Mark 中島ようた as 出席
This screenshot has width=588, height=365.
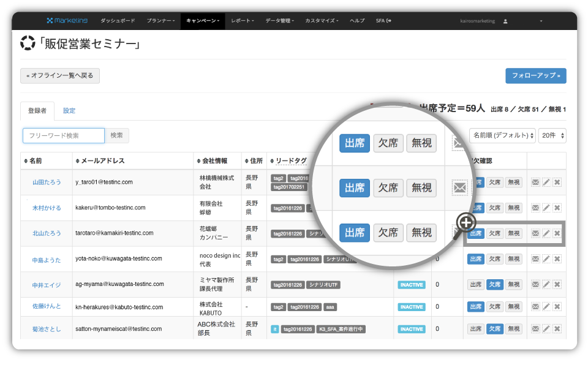tap(476, 259)
